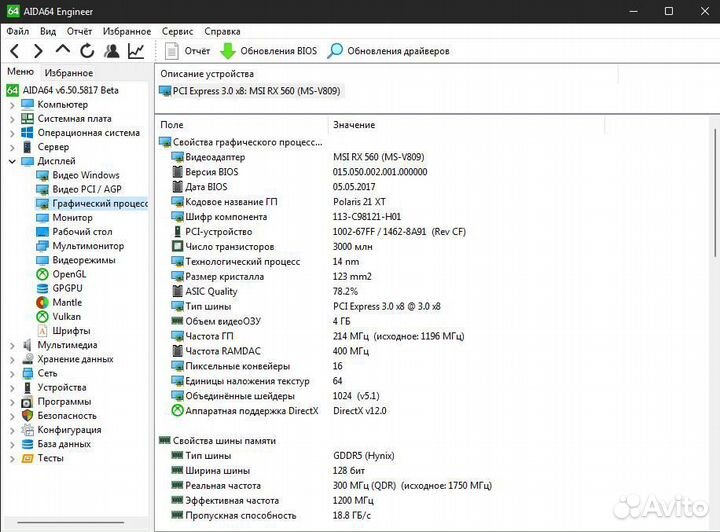This screenshot has width=720, height=532.
Task: Click the Back navigation arrow
Action: [14, 51]
